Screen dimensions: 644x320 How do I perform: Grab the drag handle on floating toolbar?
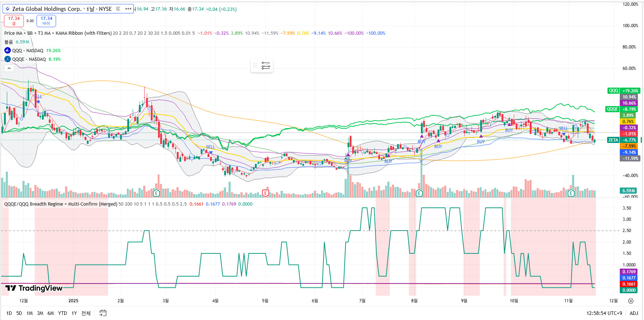coord(255,66)
